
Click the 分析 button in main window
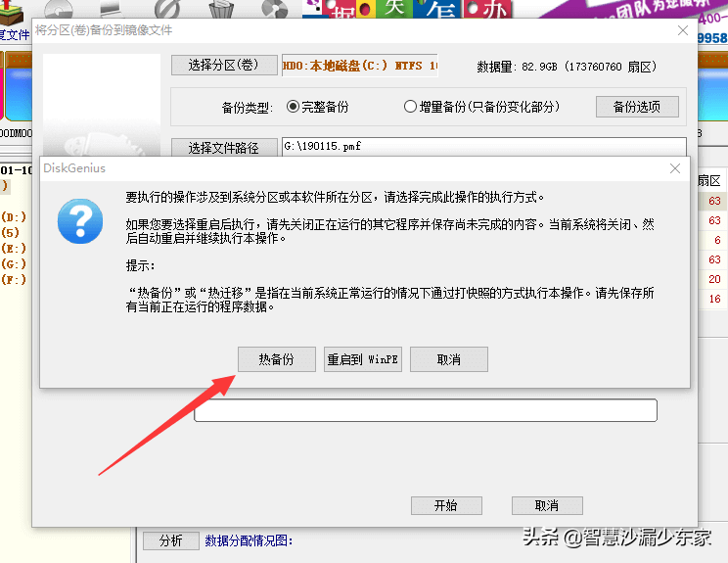[171, 540]
